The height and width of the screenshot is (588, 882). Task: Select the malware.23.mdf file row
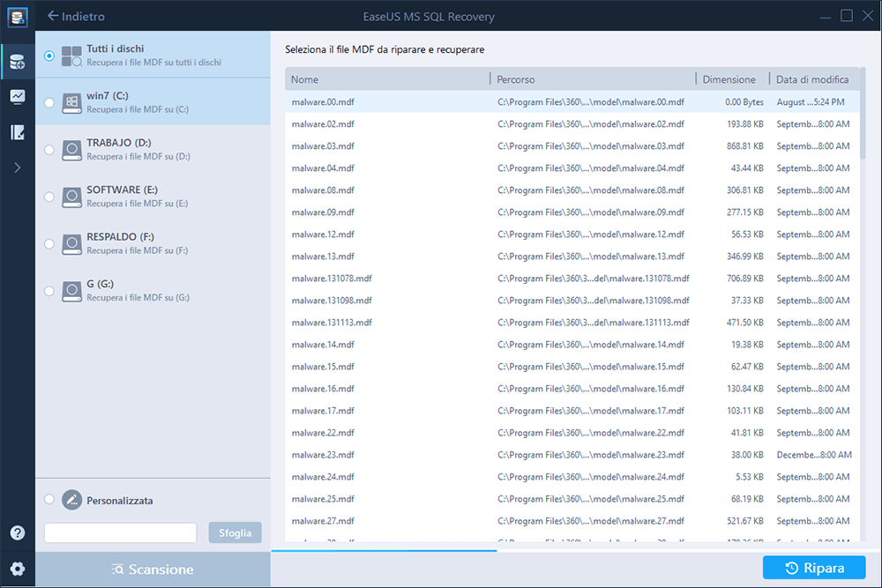[x=572, y=455]
